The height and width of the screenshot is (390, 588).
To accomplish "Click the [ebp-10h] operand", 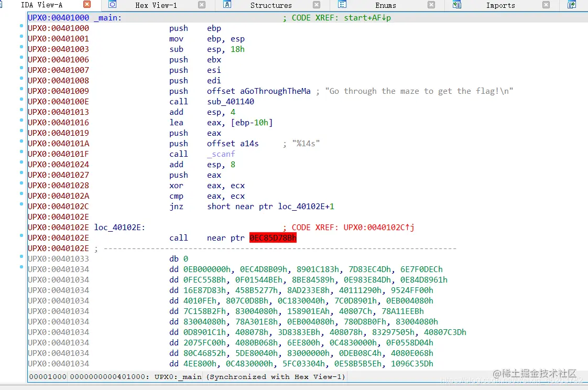I will point(252,123).
